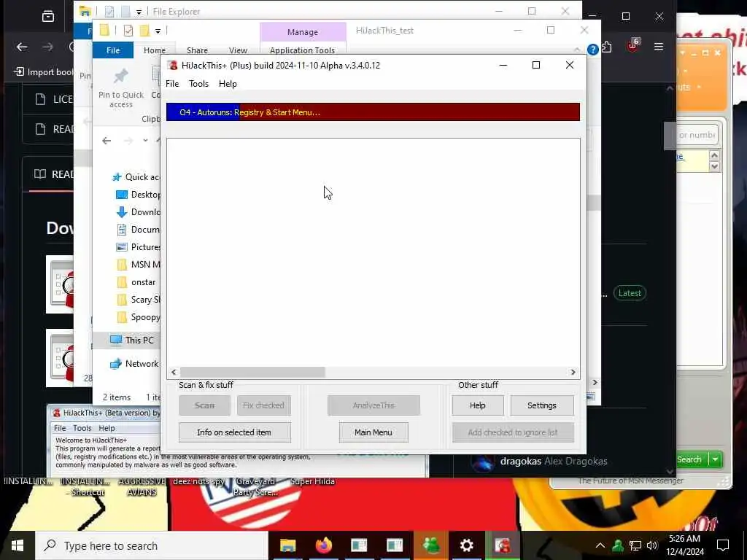Select Downloads in Explorer navigation pane
Image resolution: width=747 pixels, height=560 pixels.
(138, 212)
